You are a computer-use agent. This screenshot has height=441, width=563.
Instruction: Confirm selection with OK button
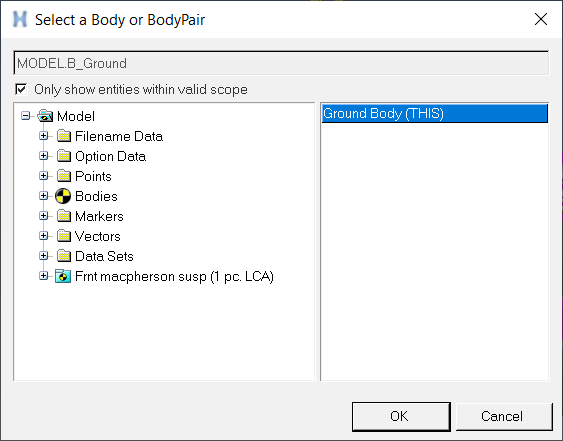pyautogui.click(x=401, y=417)
